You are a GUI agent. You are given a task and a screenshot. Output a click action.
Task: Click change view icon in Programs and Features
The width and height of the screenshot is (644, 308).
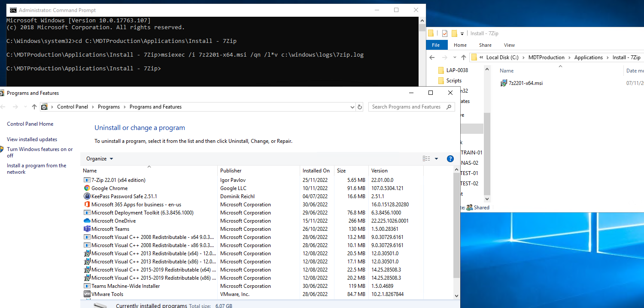[x=426, y=159]
